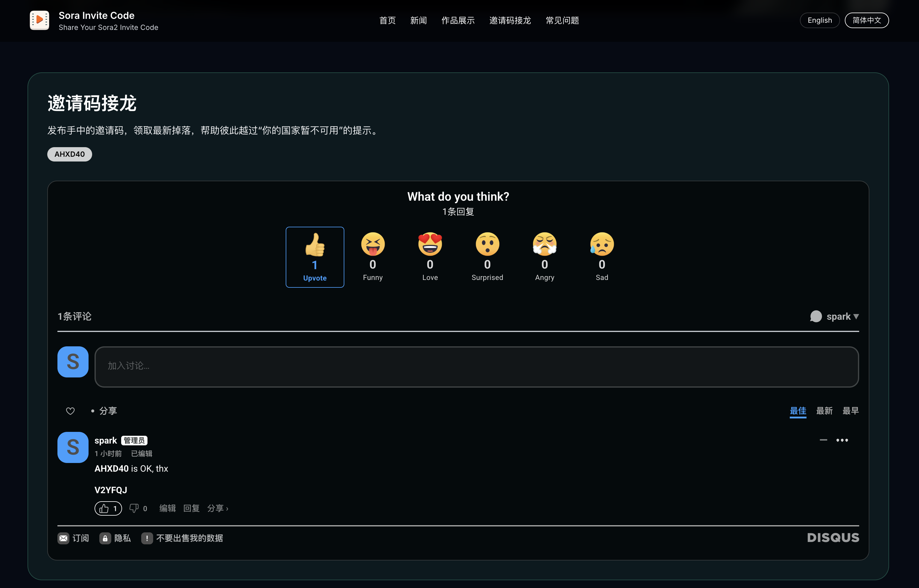Viewport: 919px width, 588px height.
Task: Open the three-dot menu on the comment
Action: pos(842,440)
